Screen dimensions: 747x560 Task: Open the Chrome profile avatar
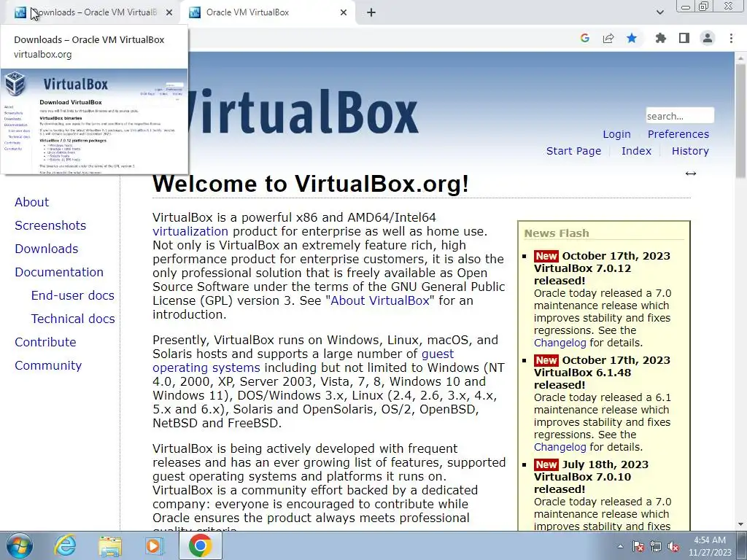(708, 38)
